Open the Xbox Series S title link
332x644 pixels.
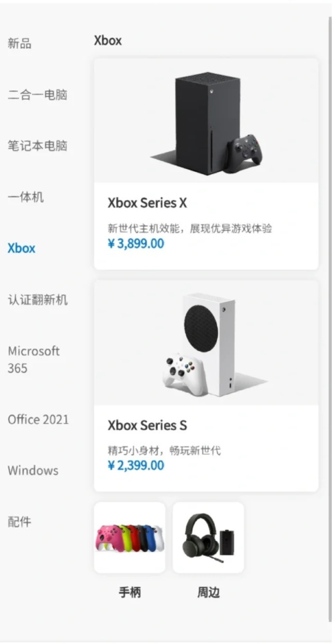(147, 426)
